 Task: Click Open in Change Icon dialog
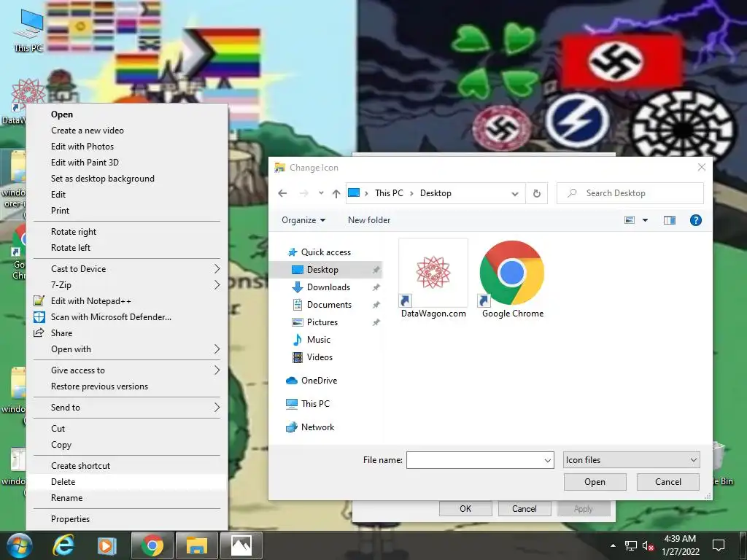(x=595, y=482)
